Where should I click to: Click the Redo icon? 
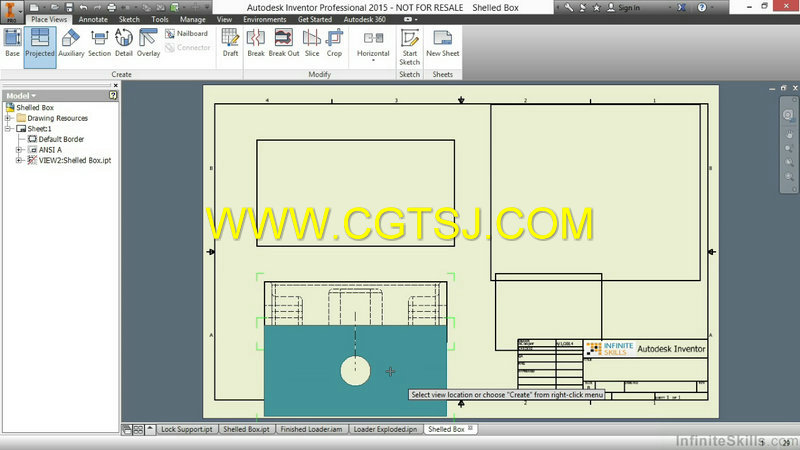point(97,7)
